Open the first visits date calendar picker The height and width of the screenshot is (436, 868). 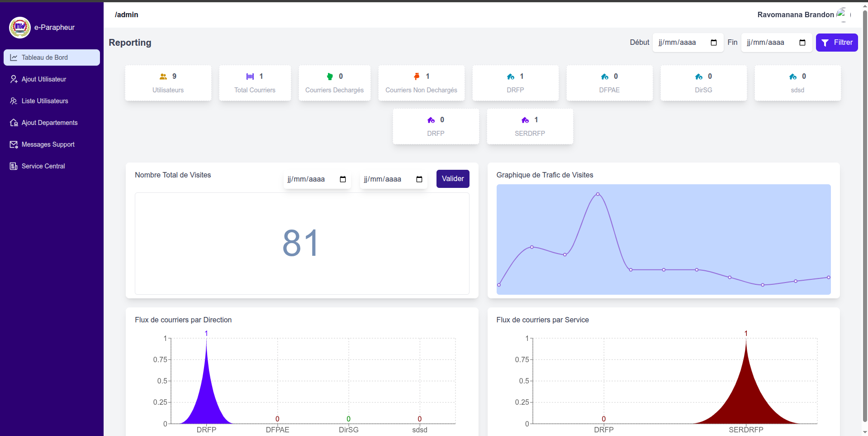coord(343,179)
